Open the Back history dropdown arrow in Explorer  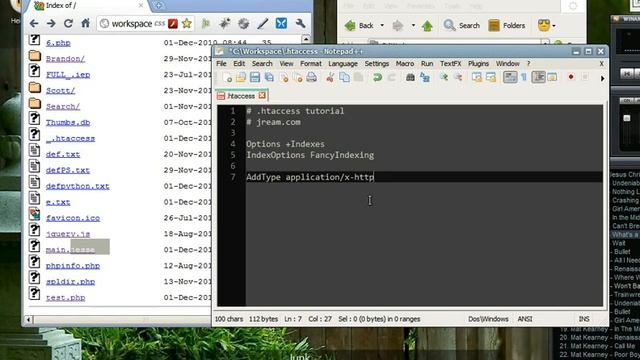382,25
